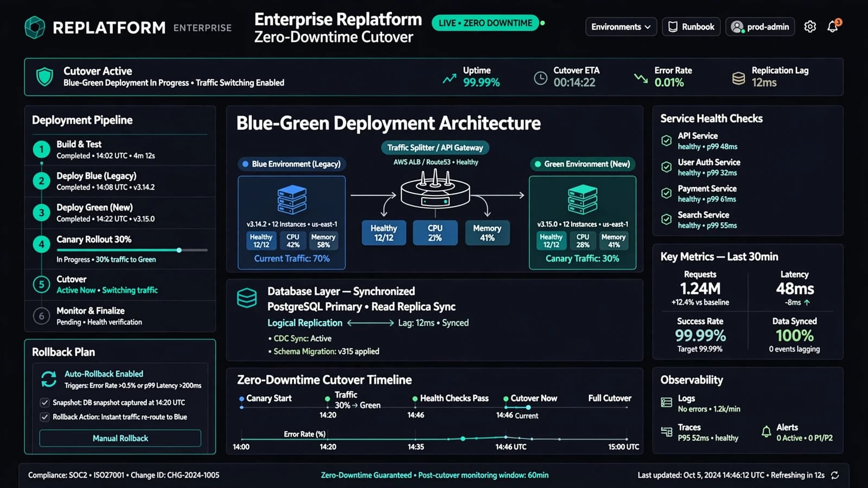The height and width of the screenshot is (488, 868).
Task: Click the Green Environment (New) pill
Action: 583,164
